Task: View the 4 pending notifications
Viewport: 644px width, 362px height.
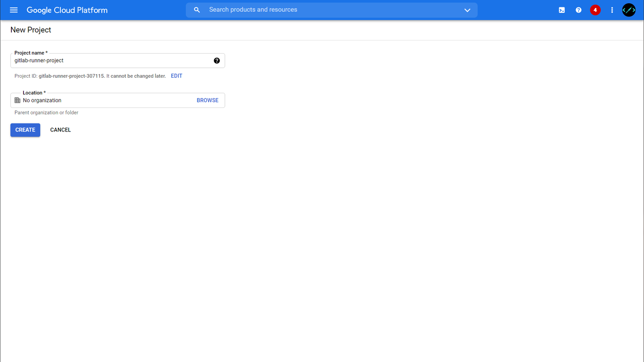Action: point(595,10)
